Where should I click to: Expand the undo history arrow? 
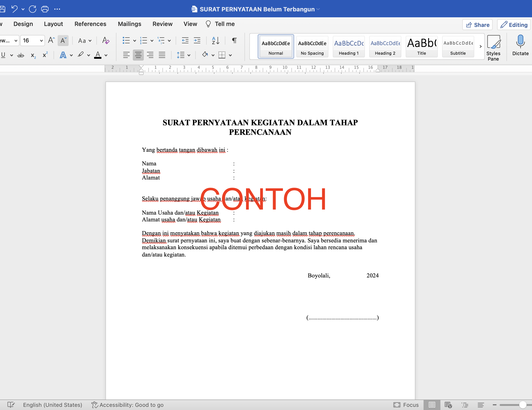coord(23,9)
